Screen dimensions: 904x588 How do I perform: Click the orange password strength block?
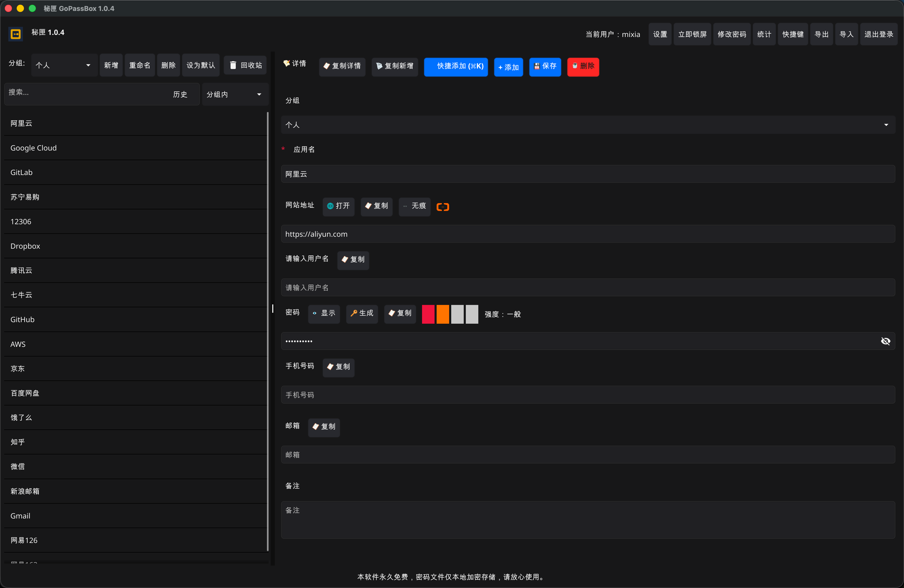tap(443, 314)
